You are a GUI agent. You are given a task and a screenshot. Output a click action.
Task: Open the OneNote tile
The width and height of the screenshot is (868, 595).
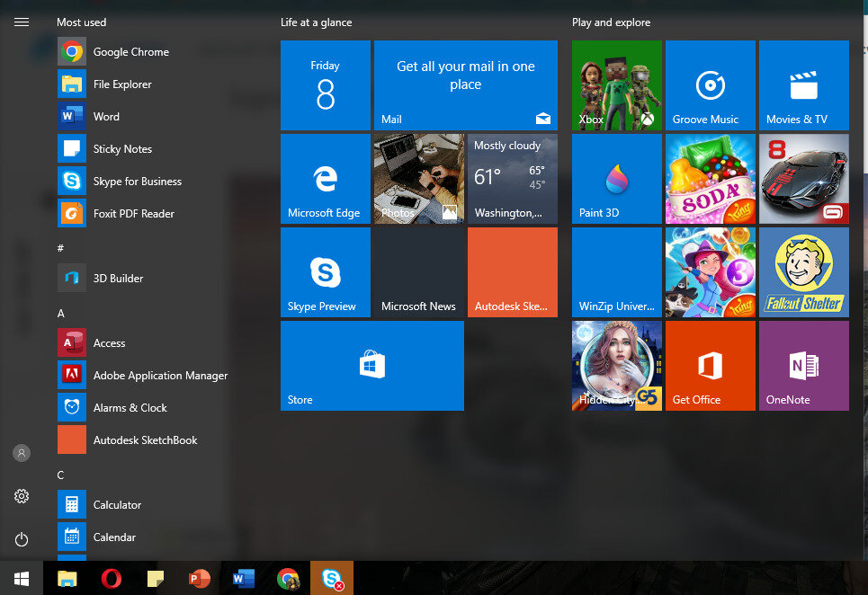804,366
